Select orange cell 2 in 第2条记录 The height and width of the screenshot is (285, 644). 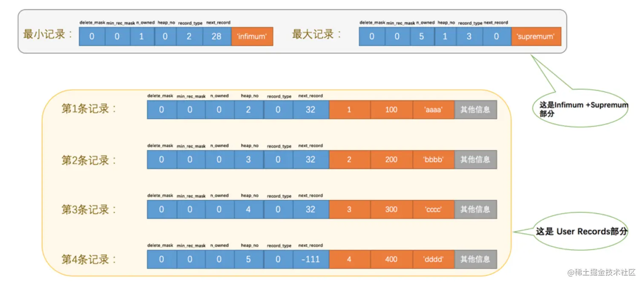[x=349, y=160]
